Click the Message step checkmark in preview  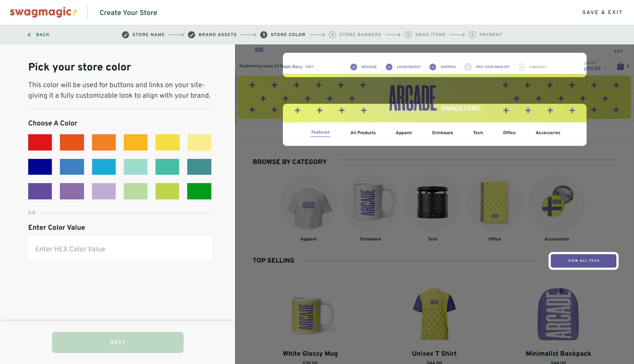coord(354,67)
